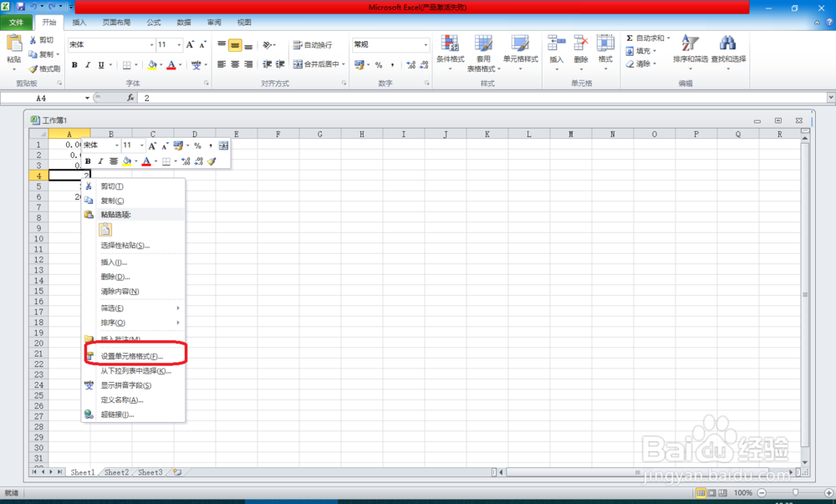Open the ribbon font name dropdown (宋体)
The image size is (836, 504).
pos(151,45)
